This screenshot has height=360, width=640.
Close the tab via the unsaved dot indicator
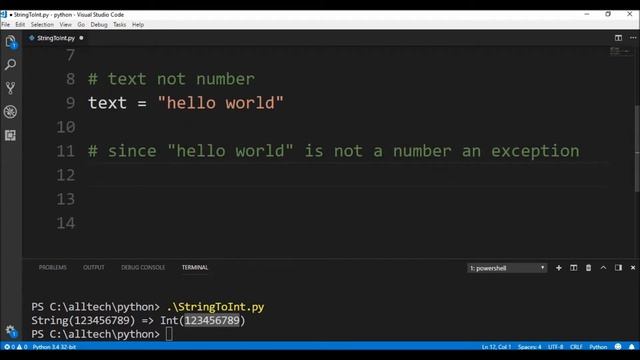coord(81,38)
